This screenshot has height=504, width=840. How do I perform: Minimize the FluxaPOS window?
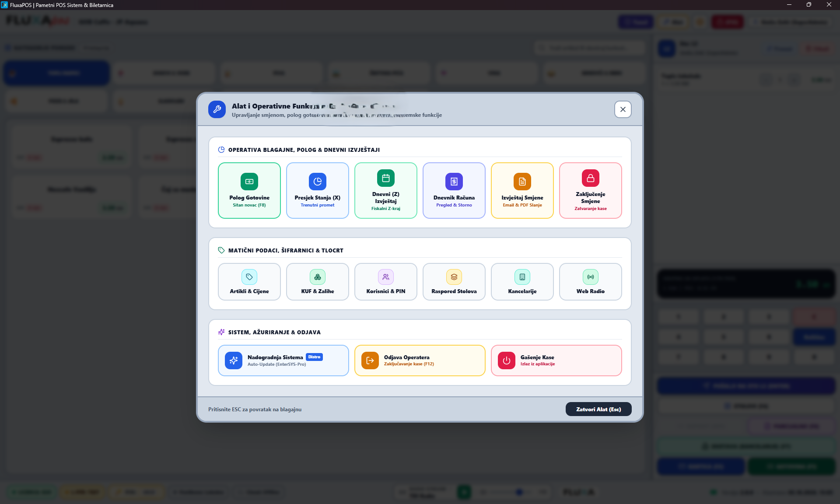point(789,5)
